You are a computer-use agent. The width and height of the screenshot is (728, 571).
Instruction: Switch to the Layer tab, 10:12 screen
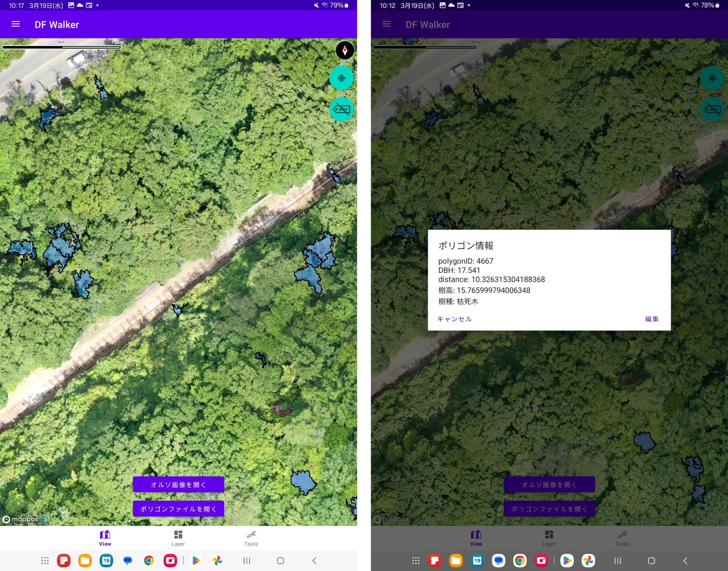(549, 538)
